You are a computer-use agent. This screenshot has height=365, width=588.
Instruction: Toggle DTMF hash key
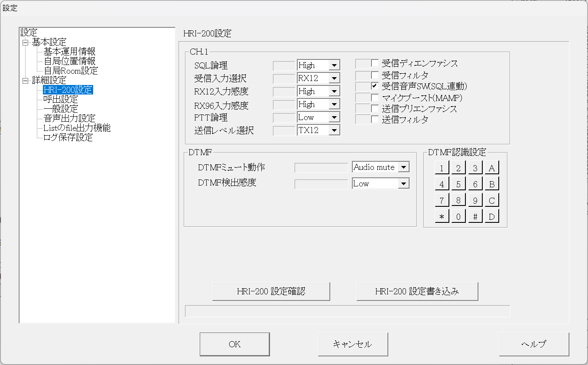click(475, 216)
